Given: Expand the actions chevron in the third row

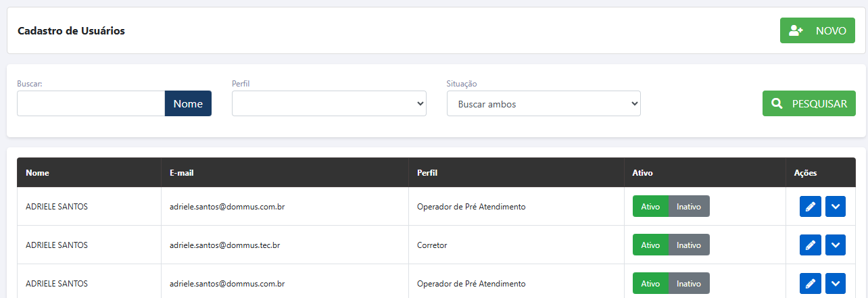Looking at the screenshot, I should click(x=836, y=283).
